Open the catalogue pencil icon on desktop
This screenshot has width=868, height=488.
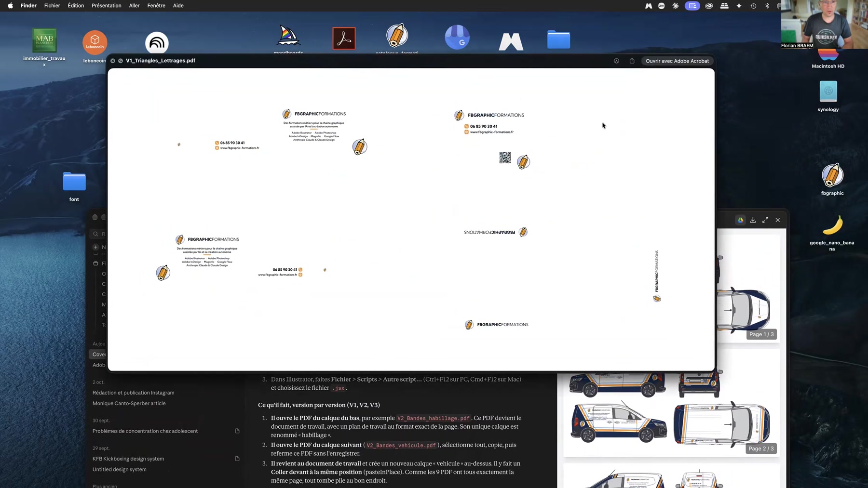(x=397, y=36)
